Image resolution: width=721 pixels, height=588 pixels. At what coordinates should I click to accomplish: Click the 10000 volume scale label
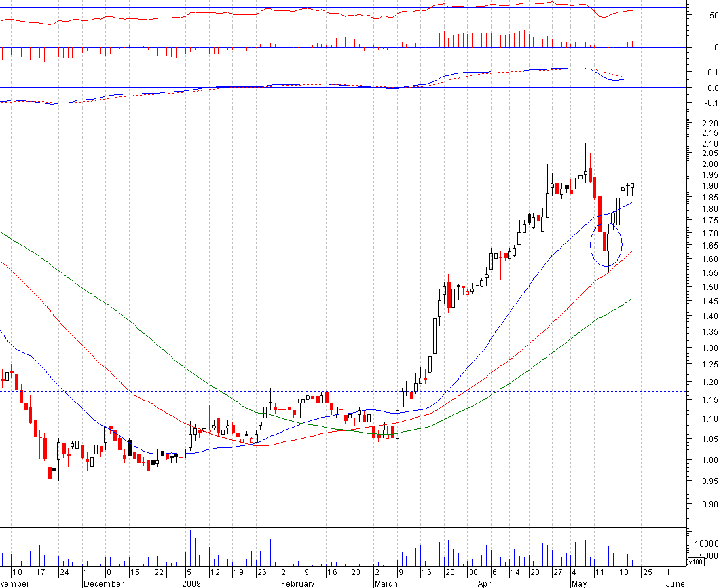click(706, 543)
